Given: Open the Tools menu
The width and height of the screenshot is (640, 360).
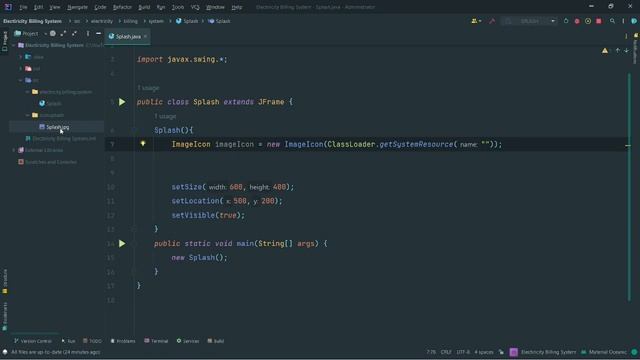Looking at the screenshot, I should coord(178,7).
